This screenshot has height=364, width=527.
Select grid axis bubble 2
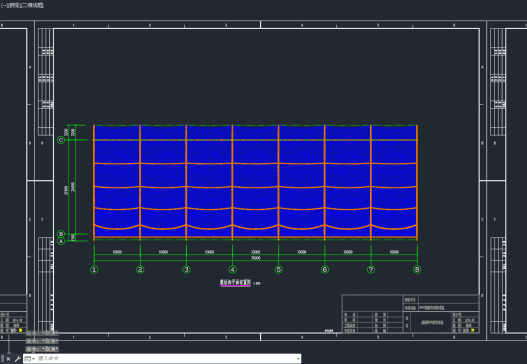[140, 270]
